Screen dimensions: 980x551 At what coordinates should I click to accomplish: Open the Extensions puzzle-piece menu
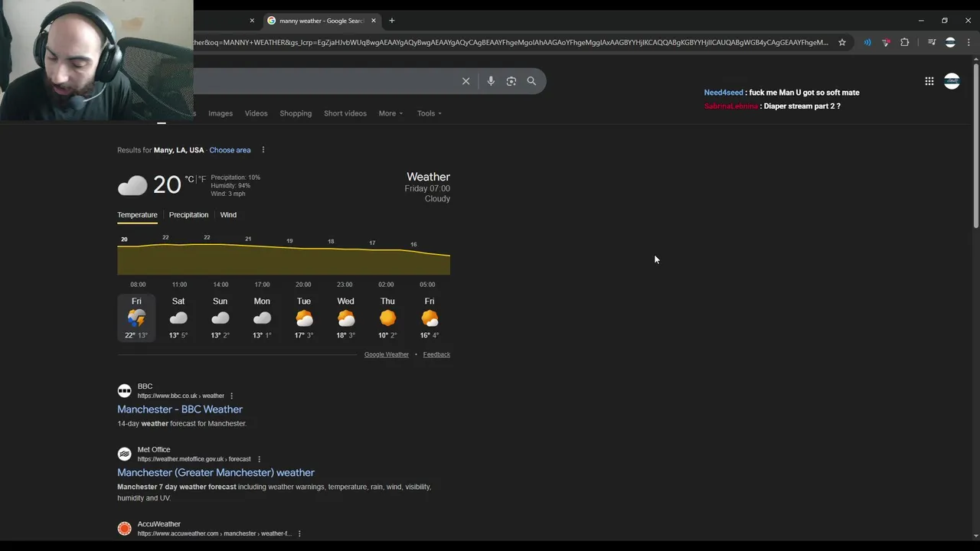pyautogui.click(x=904, y=42)
